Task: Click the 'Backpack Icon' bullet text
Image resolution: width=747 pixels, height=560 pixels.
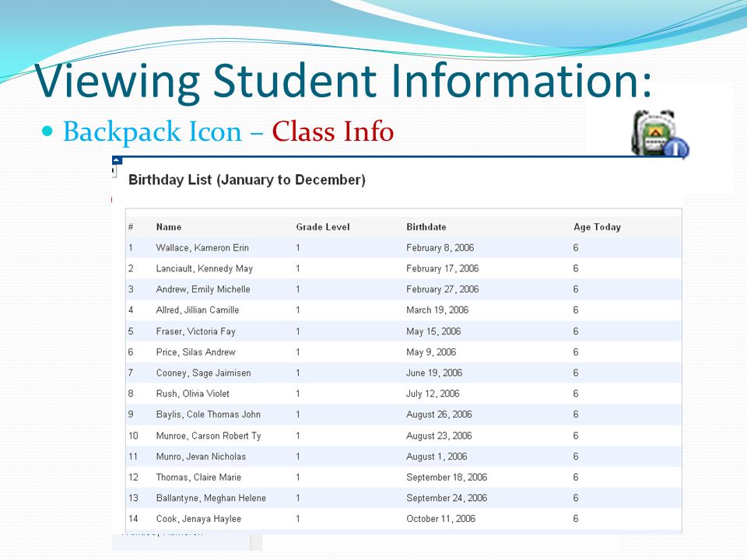Action: [x=152, y=131]
